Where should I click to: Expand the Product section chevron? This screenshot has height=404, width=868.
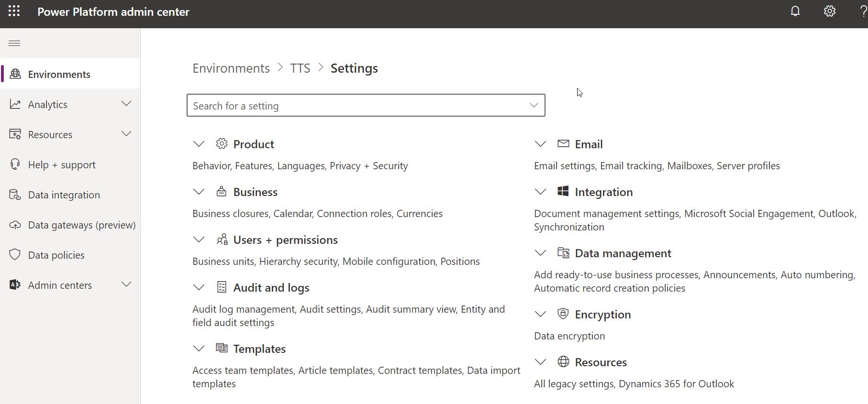click(199, 144)
